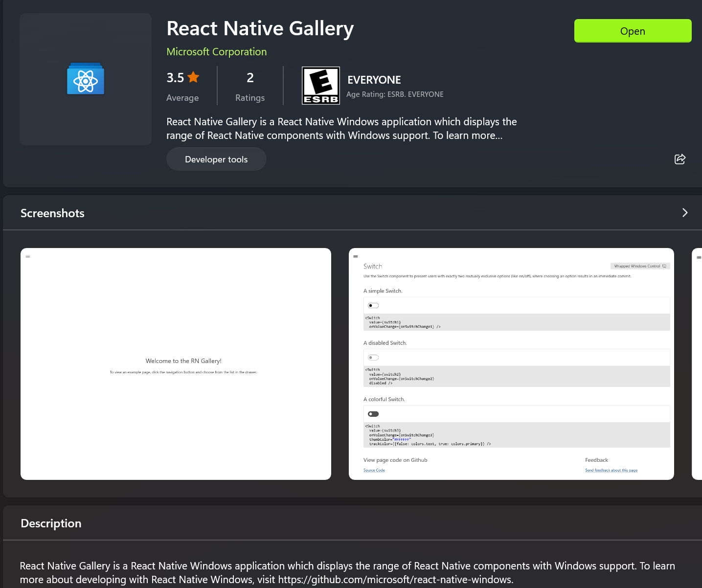The width and height of the screenshot is (702, 588).
Task: Click the Screenshots section header
Action: pyautogui.click(x=52, y=213)
